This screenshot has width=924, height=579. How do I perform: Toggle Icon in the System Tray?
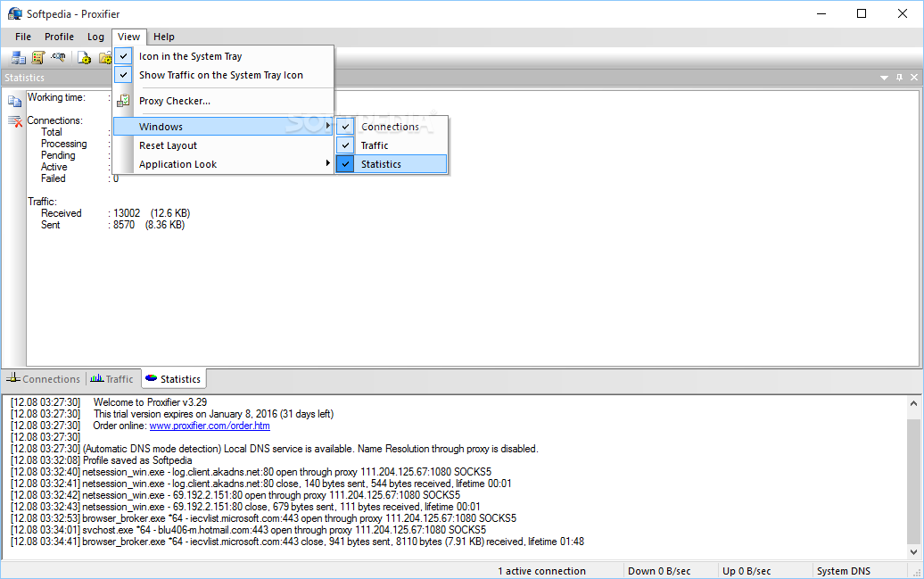pyautogui.click(x=224, y=56)
